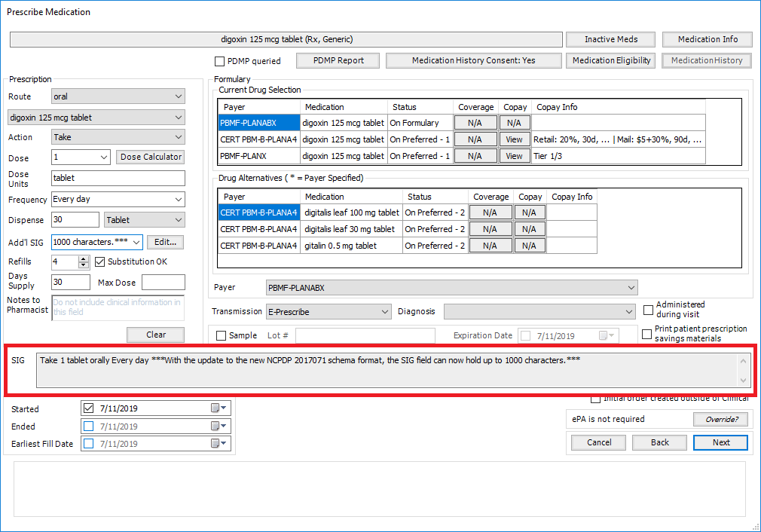Increase Refills with the spinner arrow

tap(84, 258)
